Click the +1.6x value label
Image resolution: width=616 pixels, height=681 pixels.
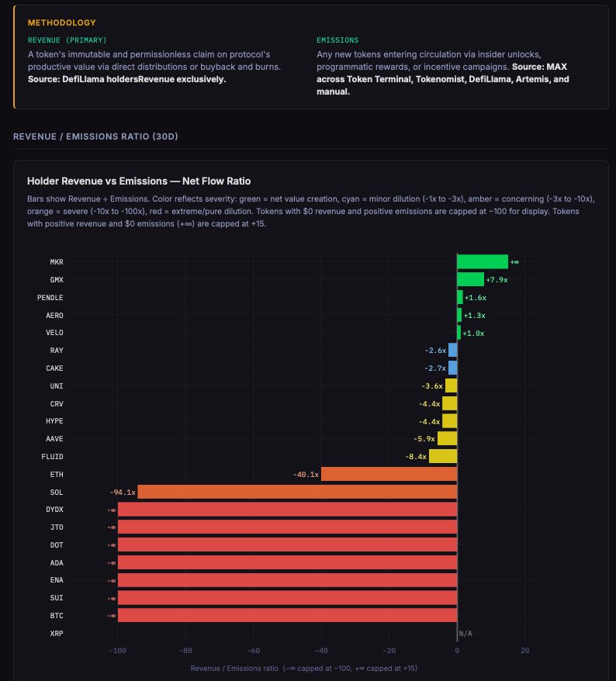click(476, 298)
